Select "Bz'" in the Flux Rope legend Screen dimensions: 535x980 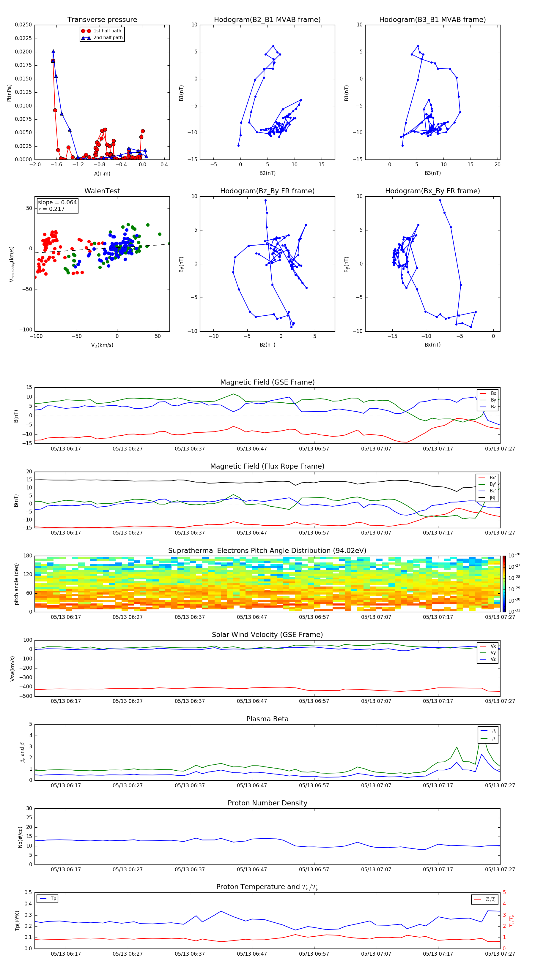(487, 491)
